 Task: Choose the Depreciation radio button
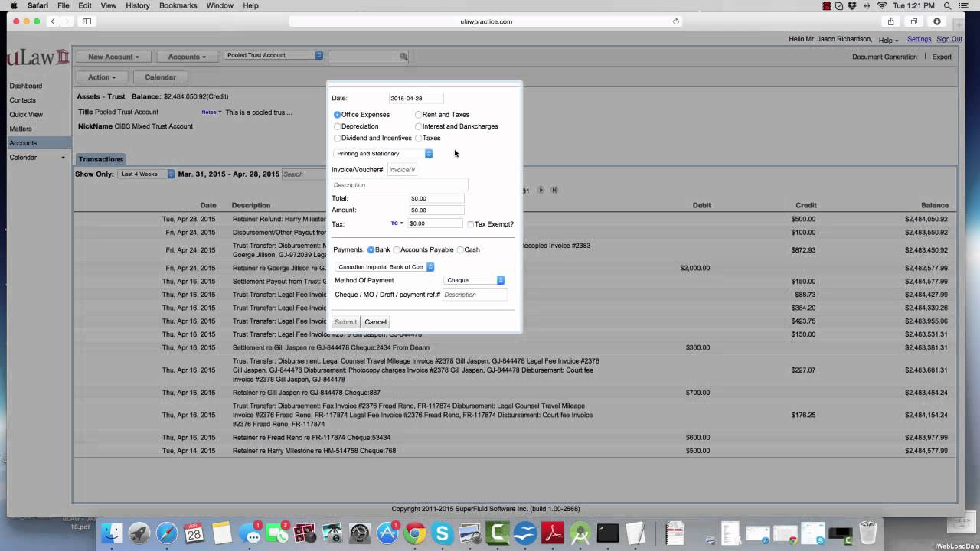point(338,126)
